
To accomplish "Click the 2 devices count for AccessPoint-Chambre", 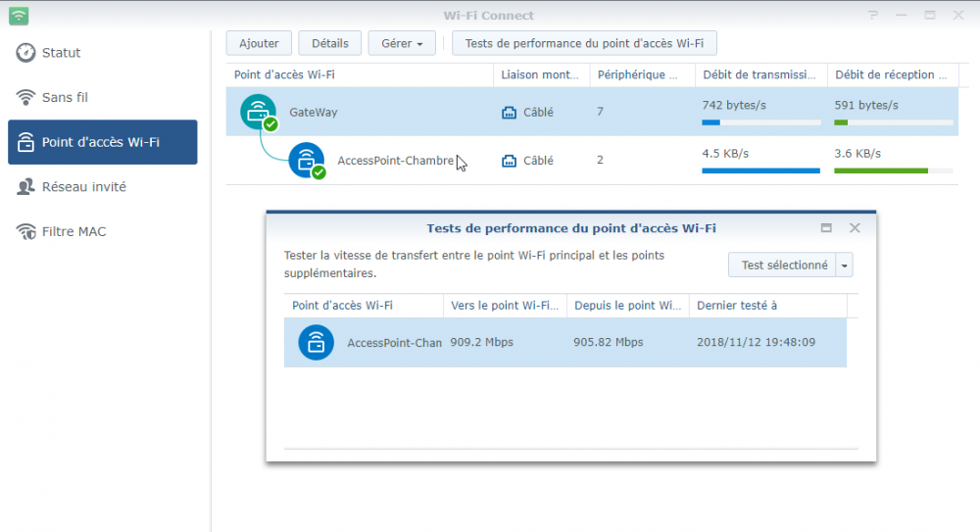I will [600, 160].
